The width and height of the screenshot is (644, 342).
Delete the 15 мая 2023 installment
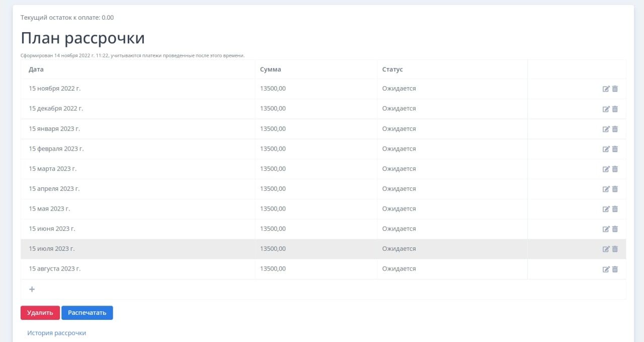pyautogui.click(x=615, y=209)
